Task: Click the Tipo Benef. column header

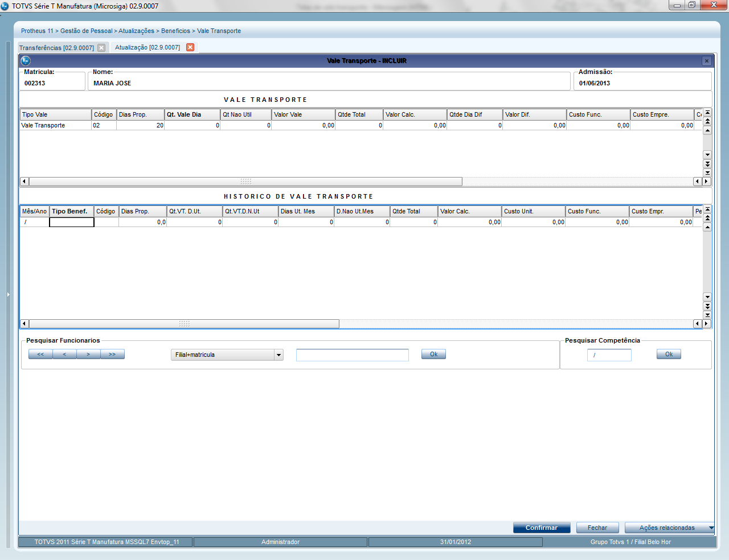Action: [x=72, y=211]
